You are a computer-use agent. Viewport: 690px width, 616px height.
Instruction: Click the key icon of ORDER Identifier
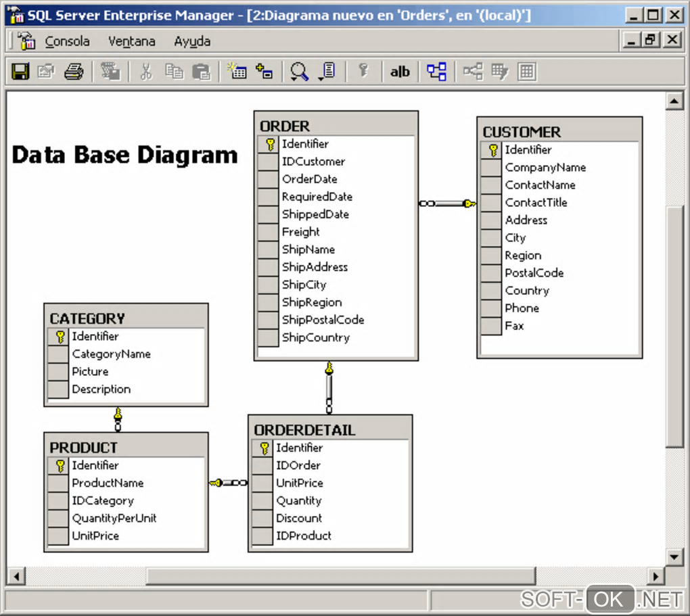click(270, 144)
